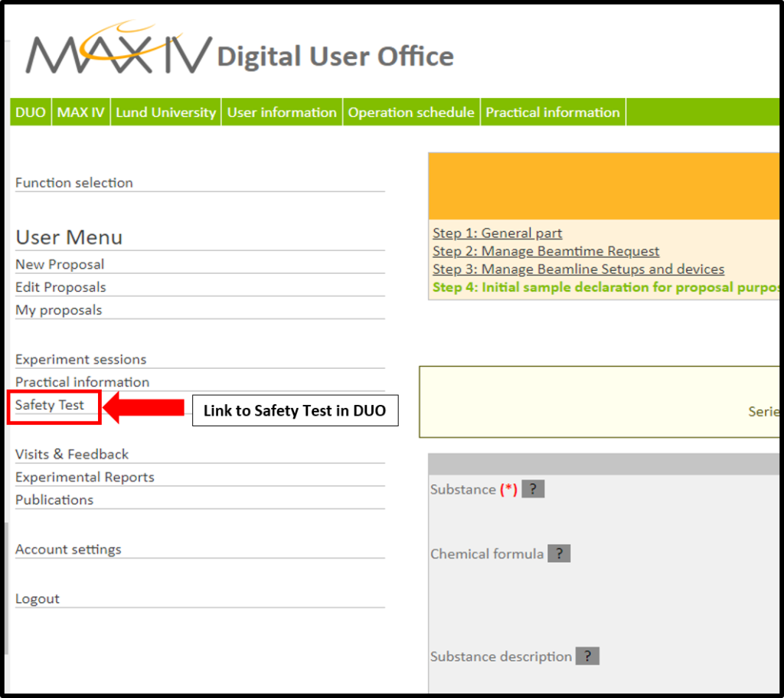Open Experiment sessions

(80, 359)
